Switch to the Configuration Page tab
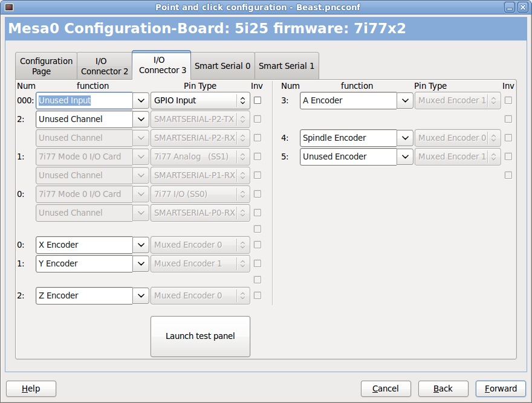 [46, 66]
